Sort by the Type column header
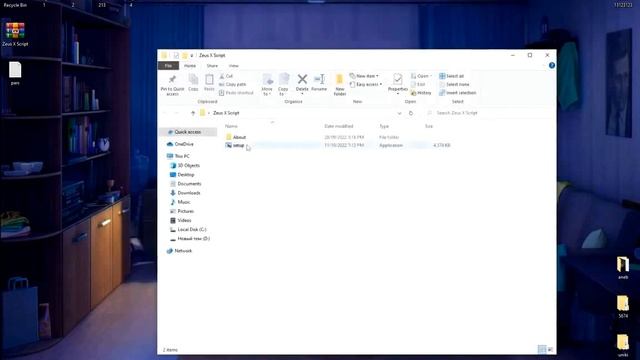This screenshot has height=360, width=640. (x=384, y=126)
